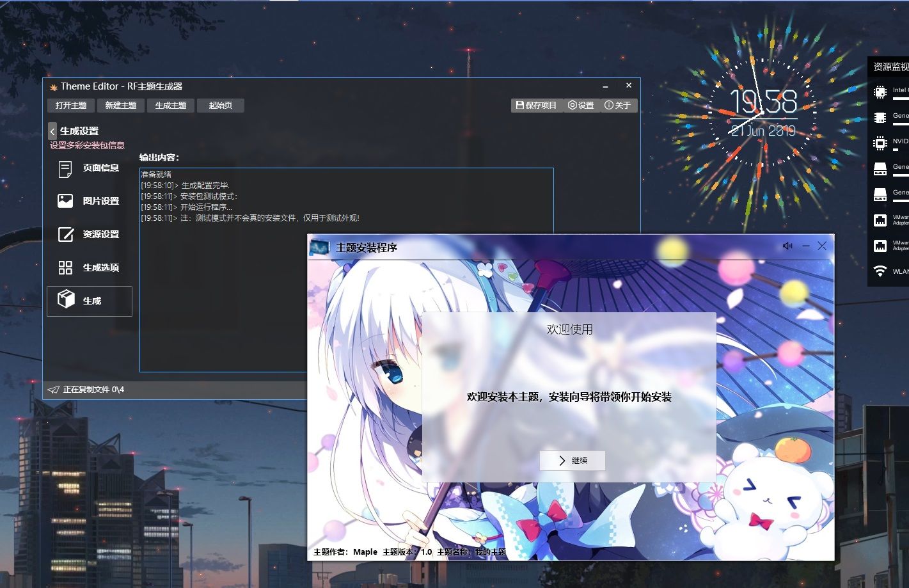The width and height of the screenshot is (909, 588).
Task: Open 设置 settings in Theme Editor
Action: pos(581,106)
